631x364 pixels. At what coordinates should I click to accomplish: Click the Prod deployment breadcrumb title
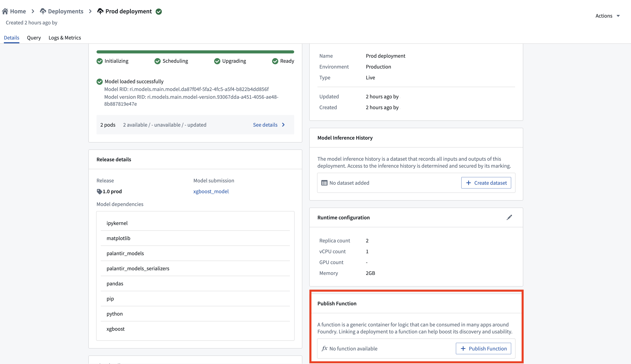[x=129, y=11]
